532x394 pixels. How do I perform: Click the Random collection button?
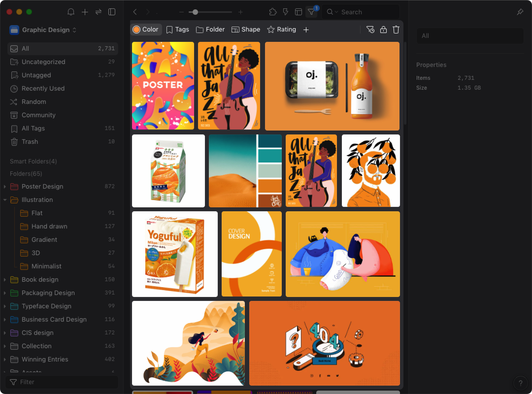(x=34, y=101)
